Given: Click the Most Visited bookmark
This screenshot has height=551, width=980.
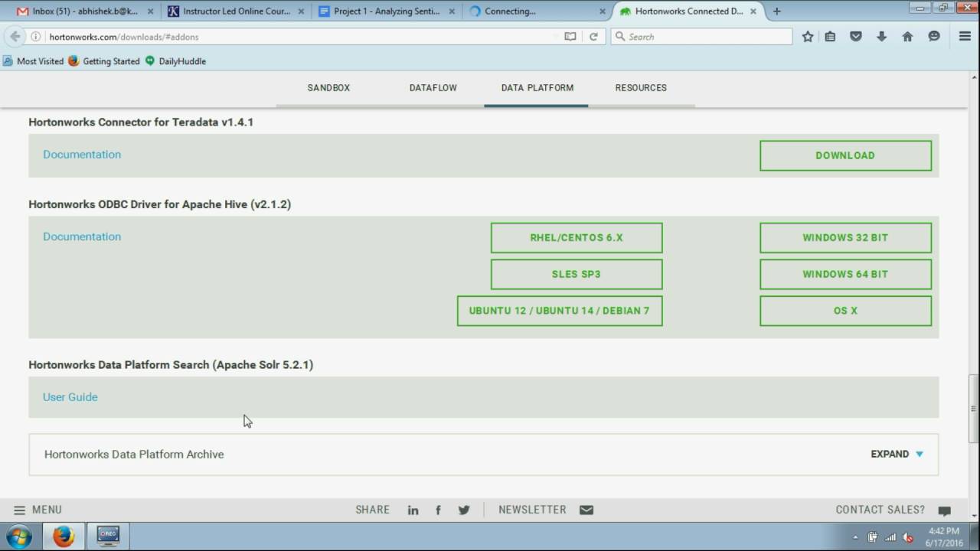Looking at the screenshot, I should (x=34, y=61).
